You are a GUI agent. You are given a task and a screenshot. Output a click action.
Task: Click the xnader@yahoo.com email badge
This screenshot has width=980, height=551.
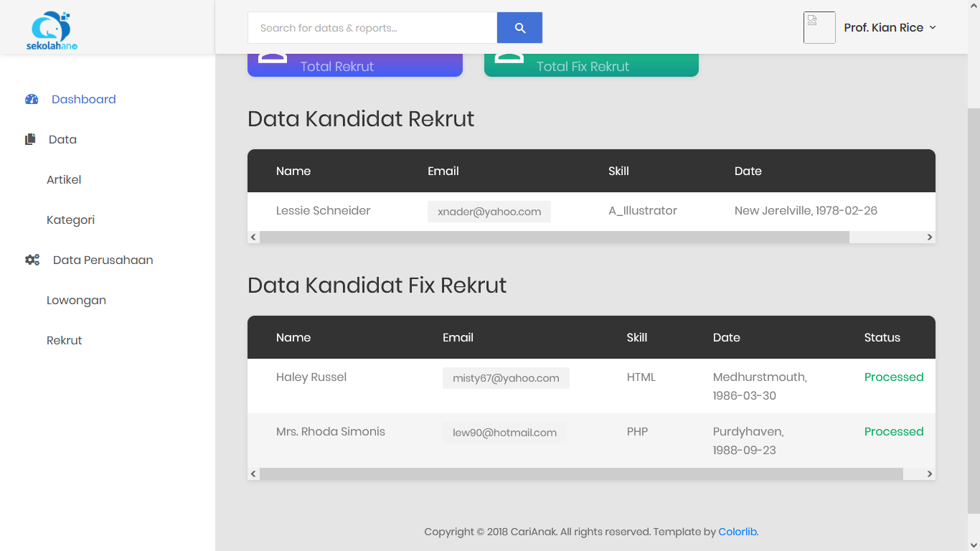point(489,212)
